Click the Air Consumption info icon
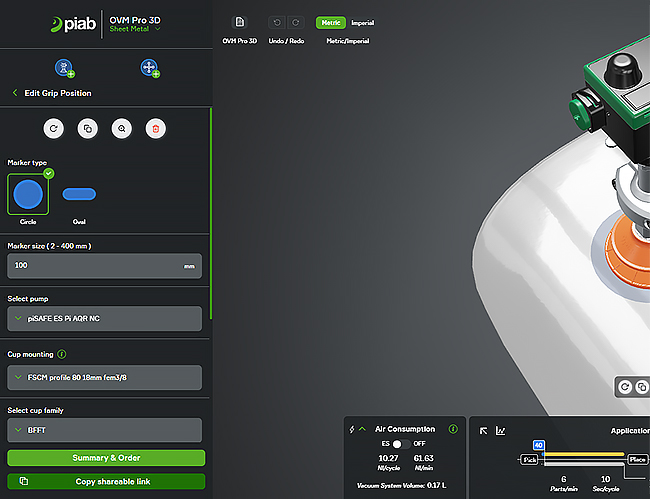Image resolution: width=650 pixels, height=499 pixels. click(x=453, y=429)
